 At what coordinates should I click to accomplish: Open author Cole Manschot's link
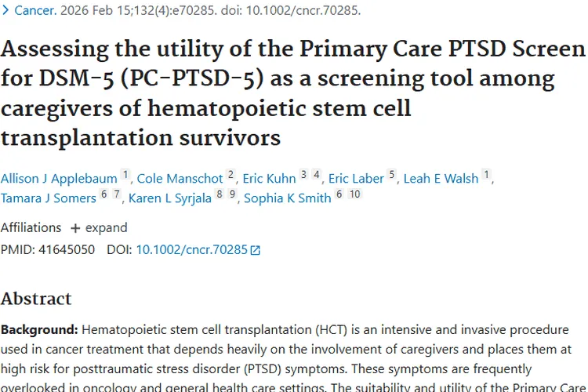(180, 178)
